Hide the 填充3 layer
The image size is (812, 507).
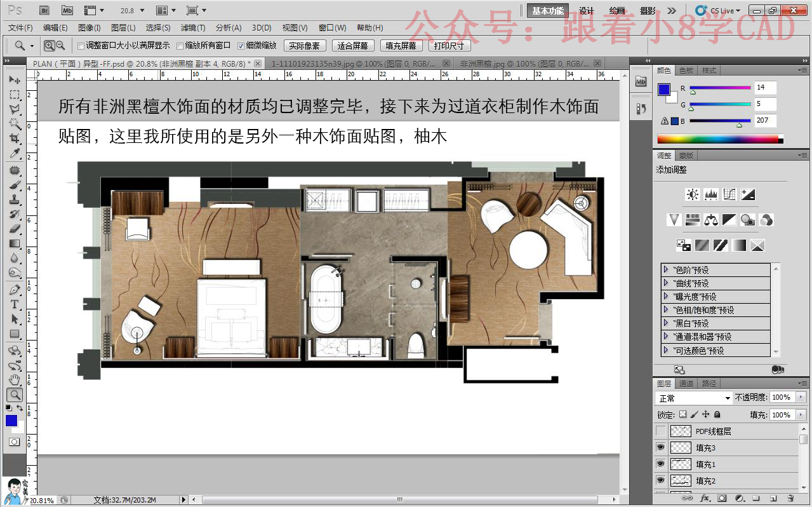[x=661, y=447]
